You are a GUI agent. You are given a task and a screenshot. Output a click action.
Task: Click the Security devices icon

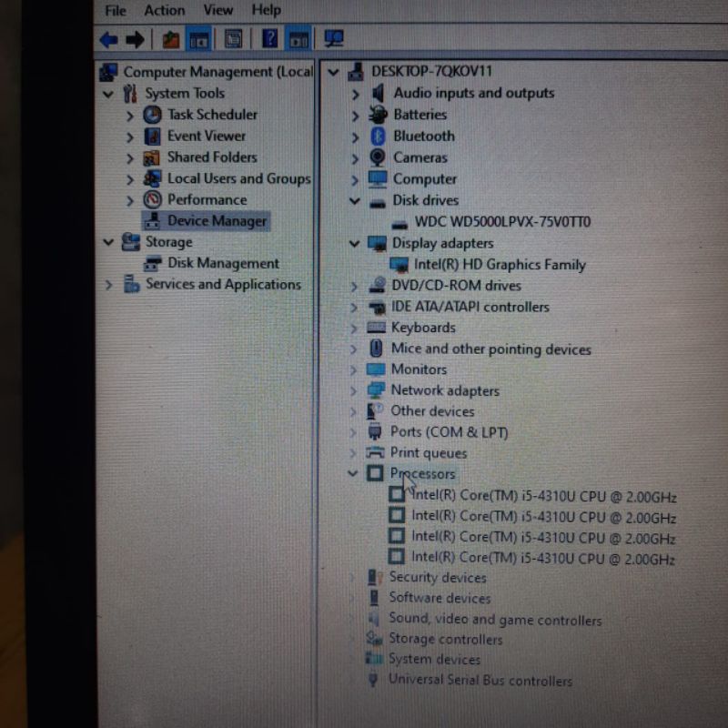pyautogui.click(x=374, y=577)
